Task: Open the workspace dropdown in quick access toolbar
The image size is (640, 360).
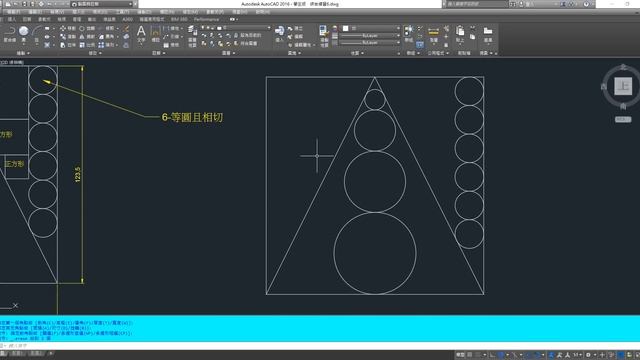Action: pyautogui.click(x=102, y=4)
